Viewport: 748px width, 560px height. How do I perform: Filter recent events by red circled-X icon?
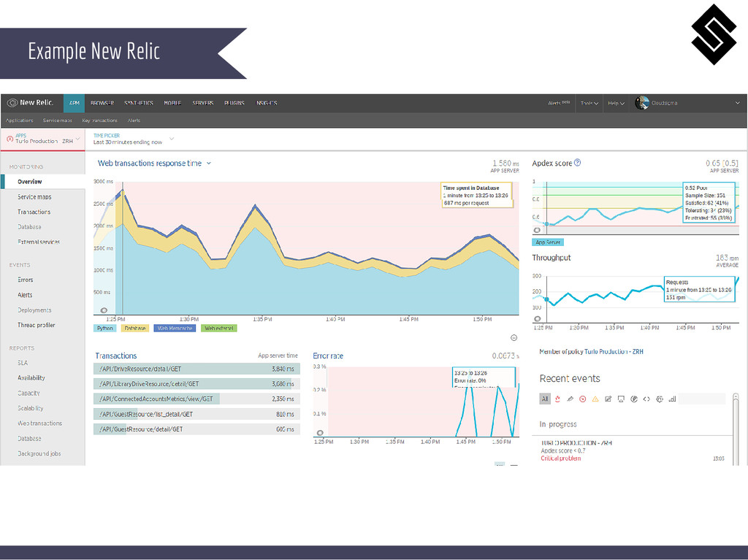(582, 399)
